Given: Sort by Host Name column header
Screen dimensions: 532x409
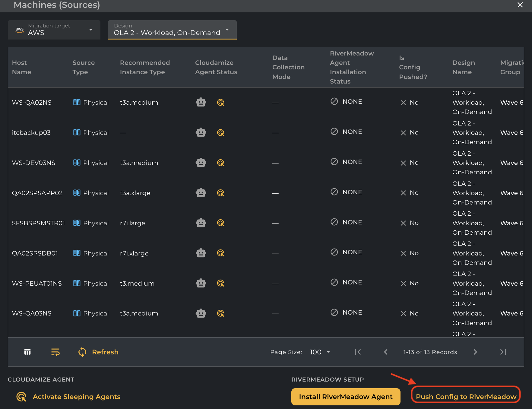Looking at the screenshot, I should pos(22,67).
